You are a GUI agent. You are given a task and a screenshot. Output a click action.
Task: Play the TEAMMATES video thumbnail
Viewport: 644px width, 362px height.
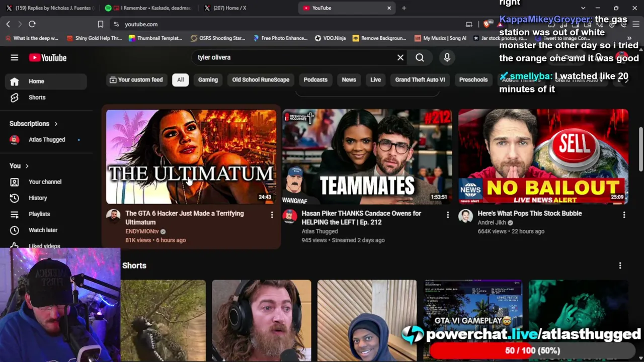coord(367,156)
